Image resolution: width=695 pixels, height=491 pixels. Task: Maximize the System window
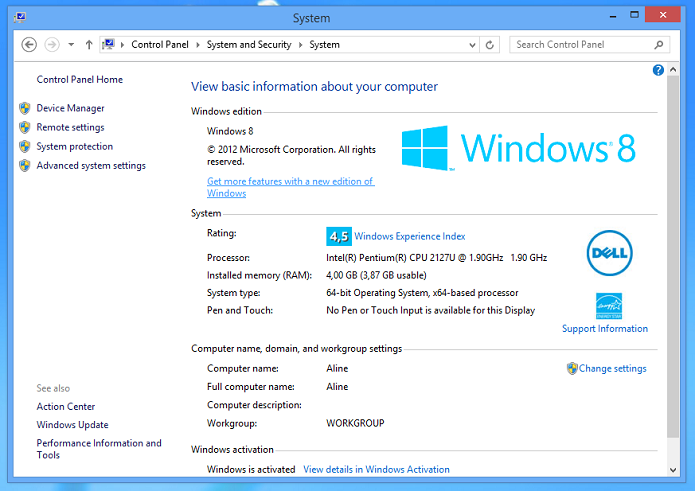[x=634, y=15]
